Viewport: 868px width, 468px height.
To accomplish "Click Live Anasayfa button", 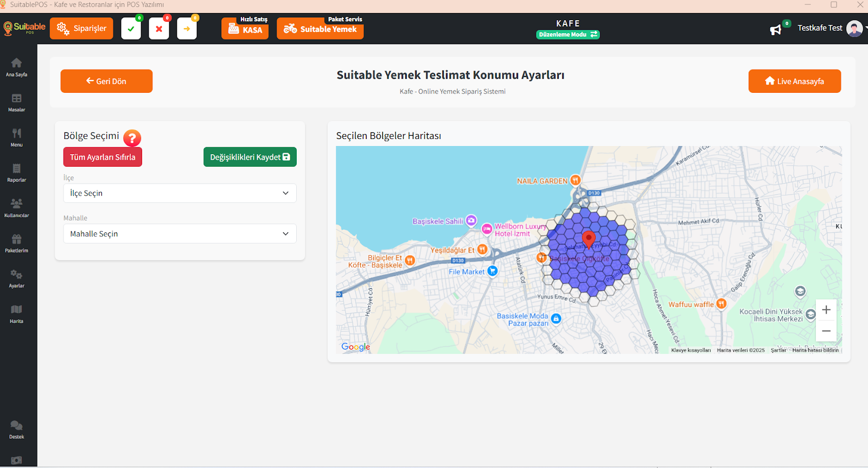I will pyautogui.click(x=795, y=81).
